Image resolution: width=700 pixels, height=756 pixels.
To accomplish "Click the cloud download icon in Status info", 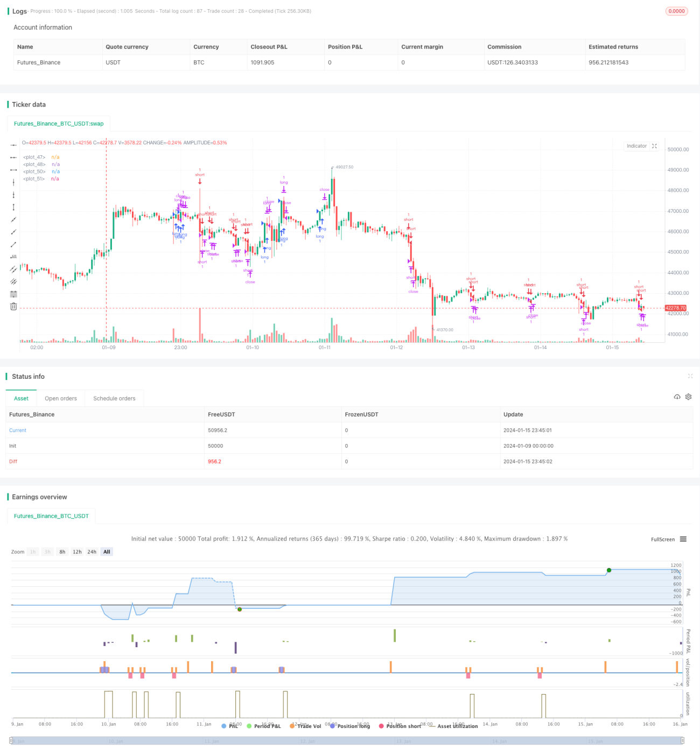I will pyautogui.click(x=677, y=397).
